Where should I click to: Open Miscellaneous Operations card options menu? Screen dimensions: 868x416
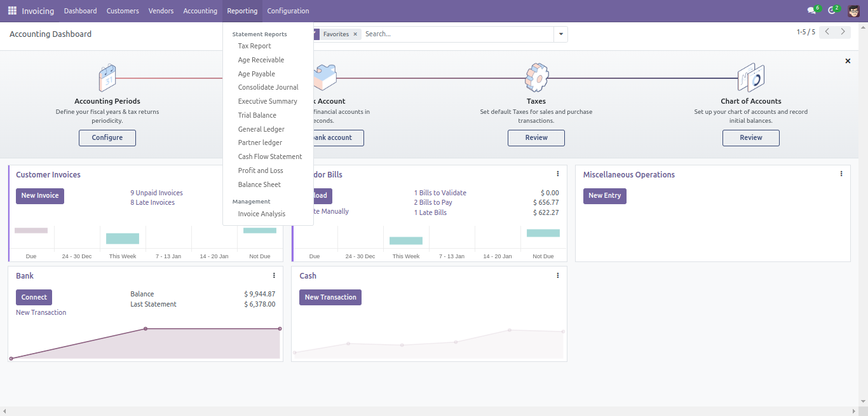[841, 174]
